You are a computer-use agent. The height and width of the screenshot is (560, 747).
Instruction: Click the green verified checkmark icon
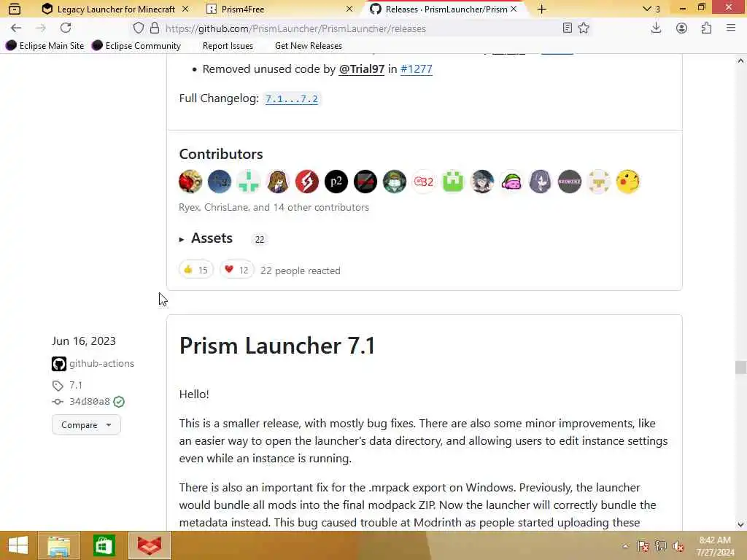coord(119,402)
